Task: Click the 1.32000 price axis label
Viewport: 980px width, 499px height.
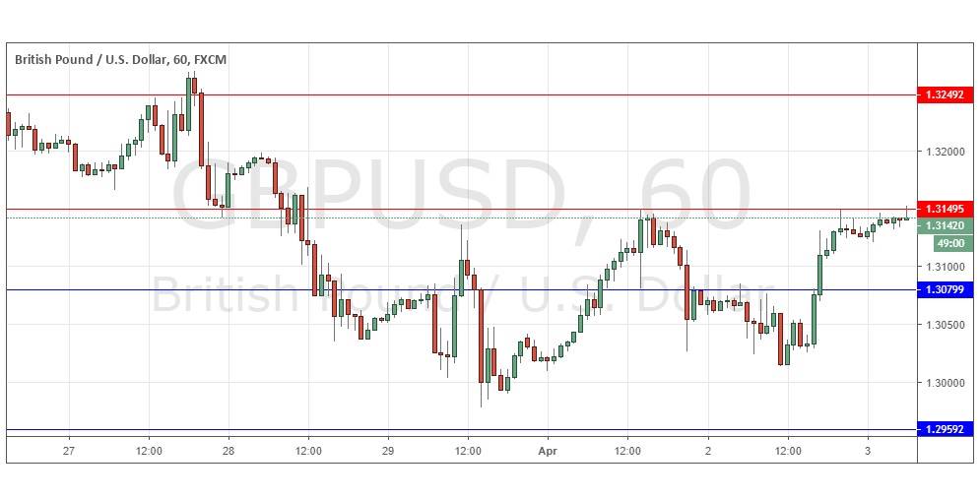Action: tap(944, 153)
